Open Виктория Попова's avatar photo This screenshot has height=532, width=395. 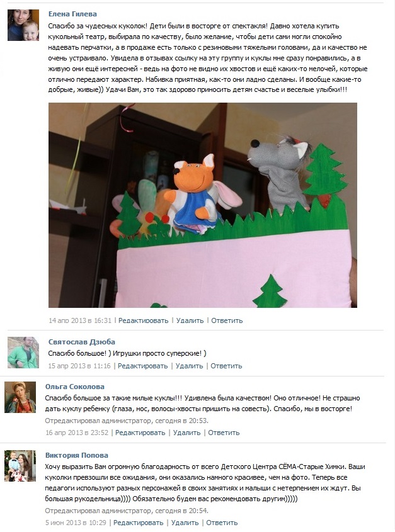(20, 466)
